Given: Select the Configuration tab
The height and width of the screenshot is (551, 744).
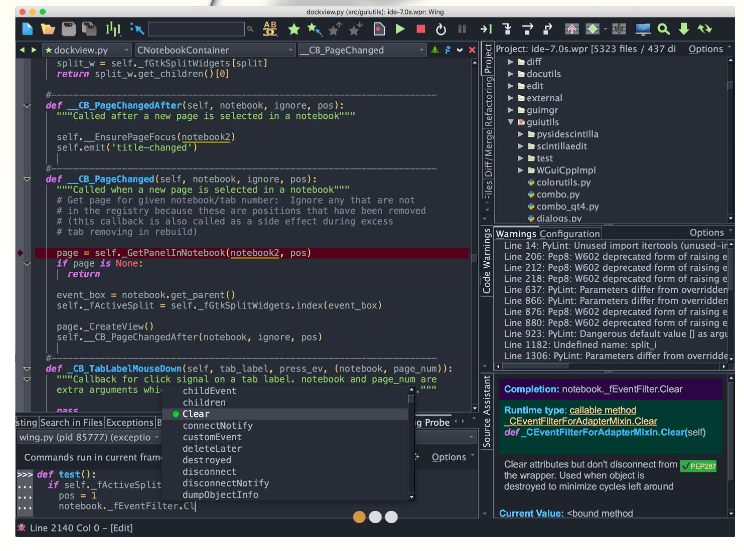Looking at the screenshot, I should coord(569,233).
